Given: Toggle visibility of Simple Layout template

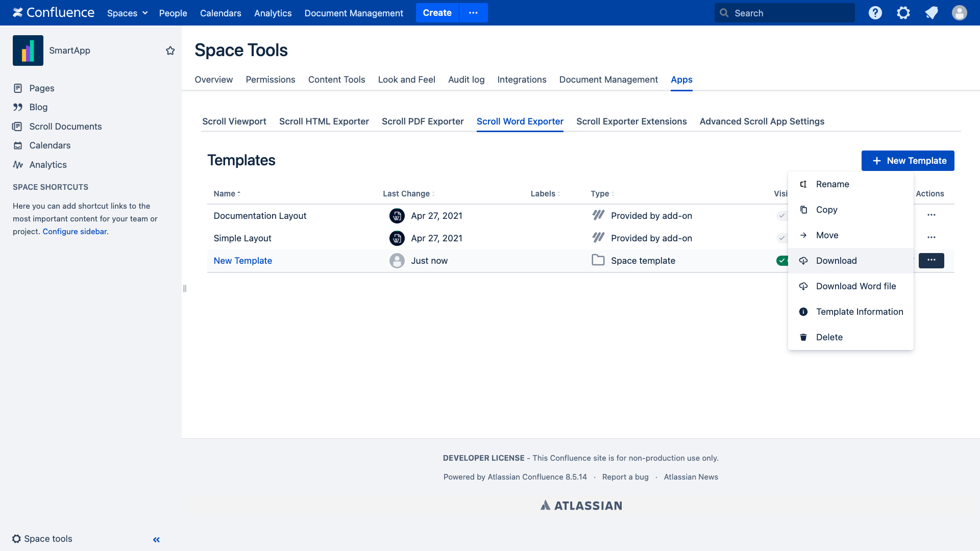Looking at the screenshot, I should (x=782, y=238).
